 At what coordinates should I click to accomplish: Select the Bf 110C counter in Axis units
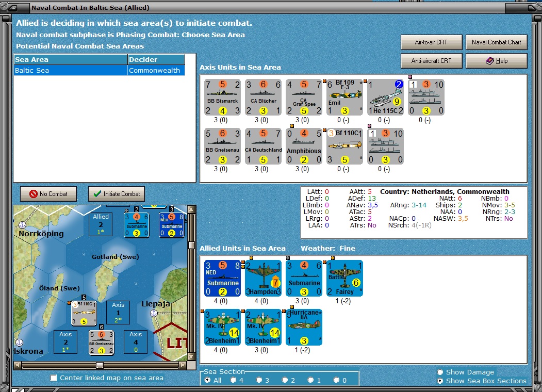point(344,146)
